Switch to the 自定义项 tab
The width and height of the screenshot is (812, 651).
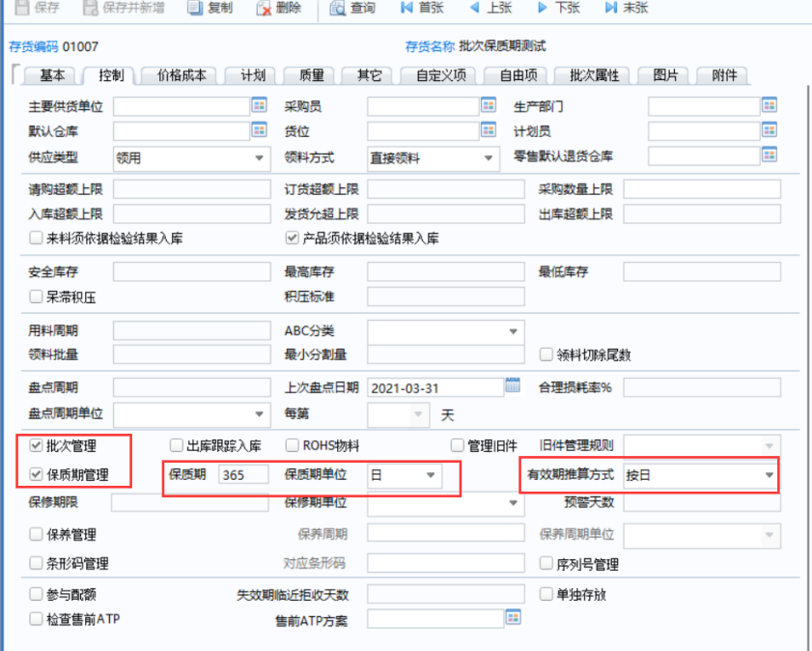pyautogui.click(x=441, y=75)
